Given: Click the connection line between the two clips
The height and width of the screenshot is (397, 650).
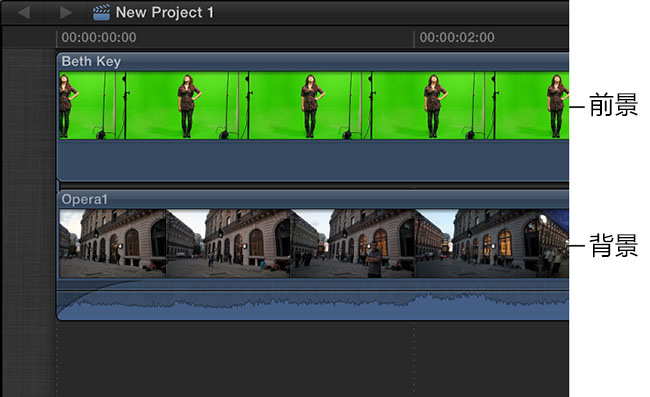Looking at the screenshot, I should (x=58, y=186).
